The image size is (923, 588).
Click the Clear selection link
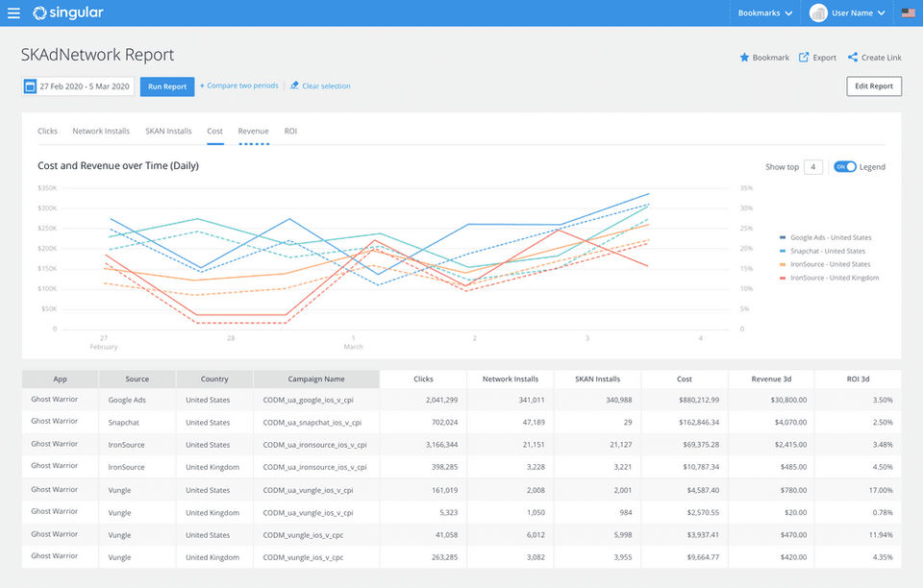326,86
